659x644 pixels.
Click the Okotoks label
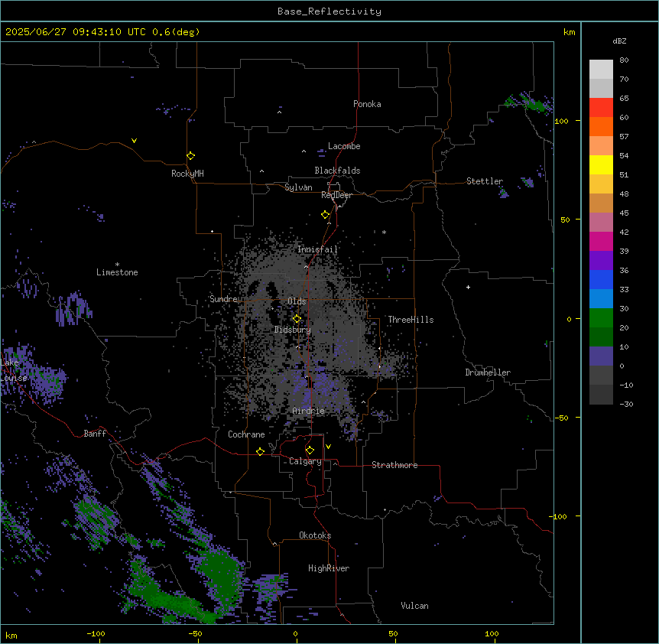point(315,535)
